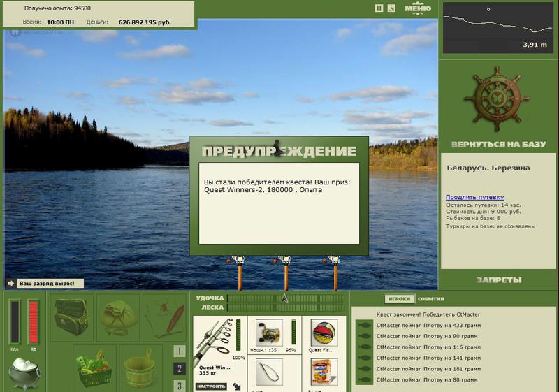Click the money amount 626 892 195 руб.
Image resolution: width=559 pixels, height=392 pixels.
145,22
